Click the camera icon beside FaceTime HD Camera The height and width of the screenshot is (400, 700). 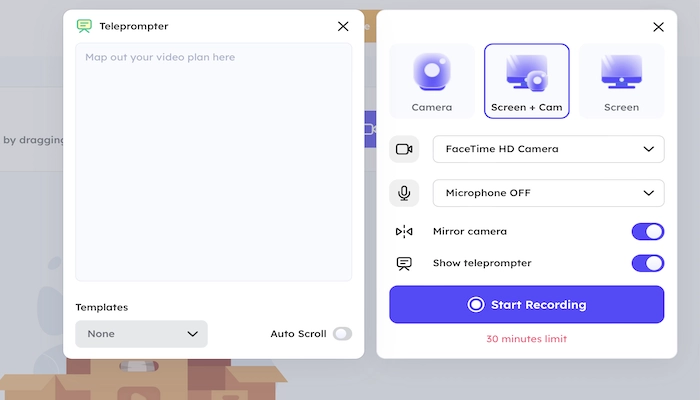pos(404,149)
